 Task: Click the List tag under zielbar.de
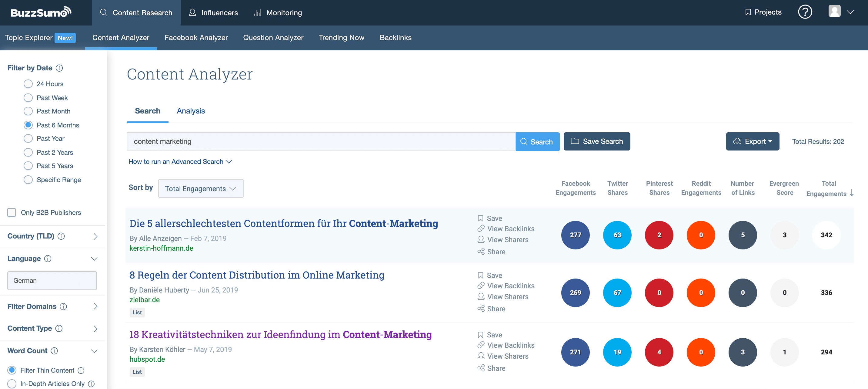[x=137, y=313]
